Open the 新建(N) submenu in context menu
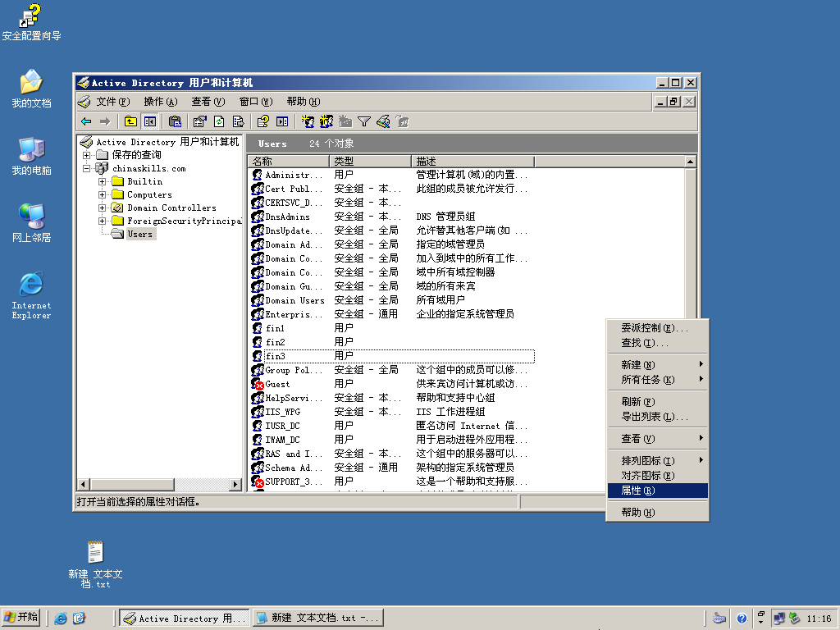The height and width of the screenshot is (630, 840). (x=658, y=365)
